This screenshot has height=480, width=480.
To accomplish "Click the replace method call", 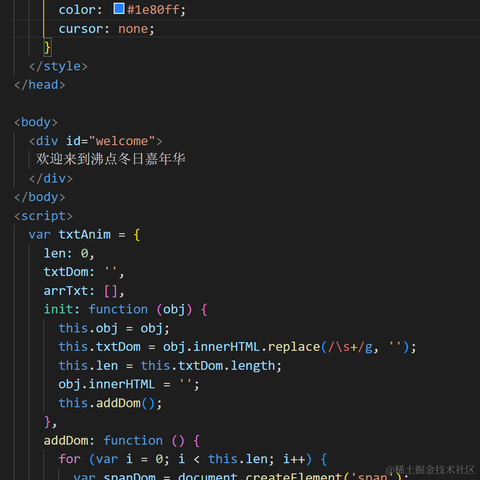I will 294,347.
